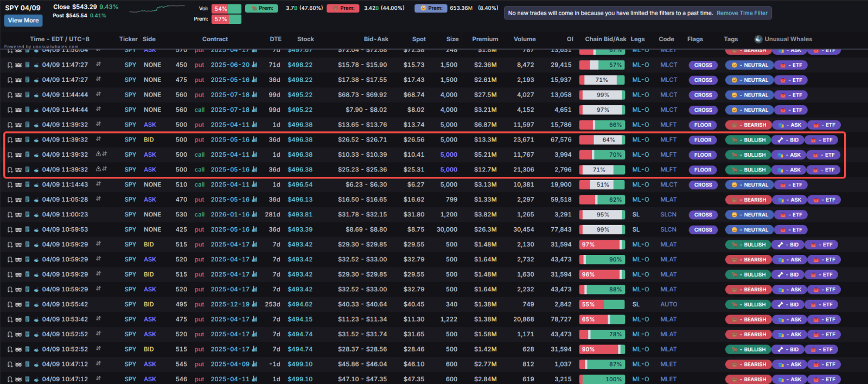
Task: Open the chart icon beside expiry 2026-01-16
Action: 254,214
